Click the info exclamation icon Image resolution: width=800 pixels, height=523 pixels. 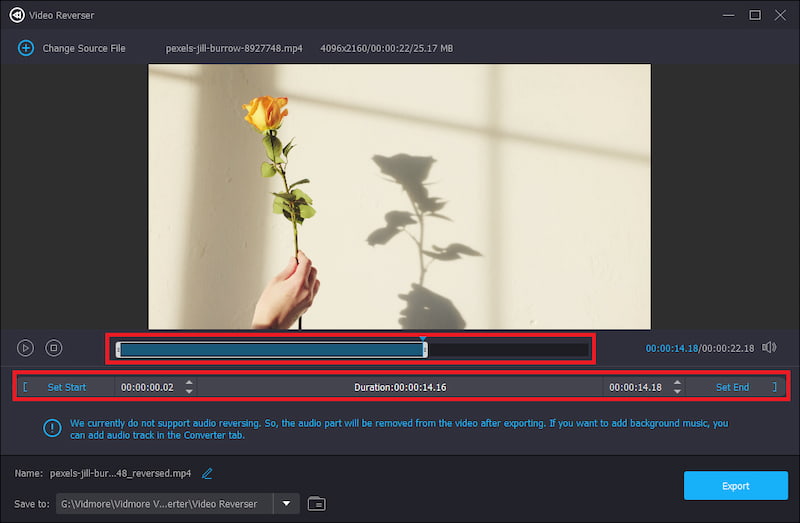tap(52, 428)
